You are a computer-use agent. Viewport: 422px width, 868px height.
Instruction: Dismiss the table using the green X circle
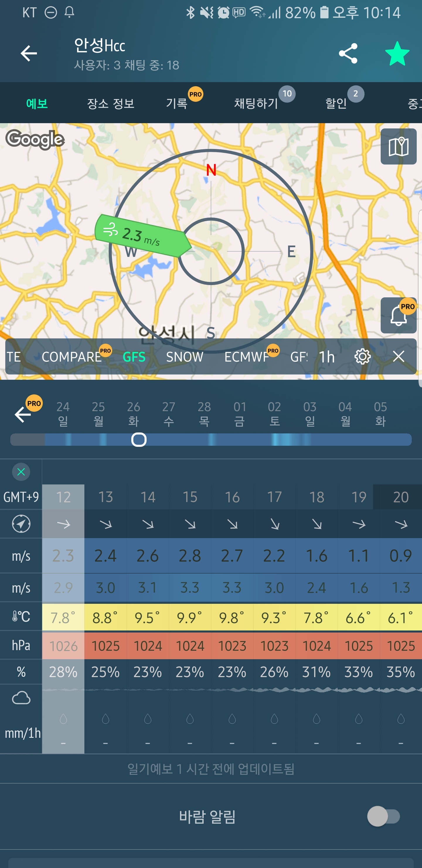tap(21, 472)
